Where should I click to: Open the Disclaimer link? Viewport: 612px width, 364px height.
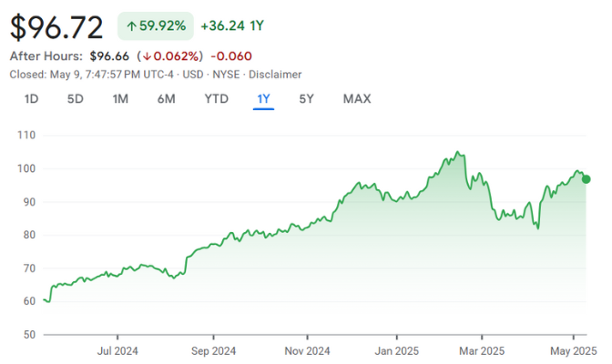[x=275, y=75]
